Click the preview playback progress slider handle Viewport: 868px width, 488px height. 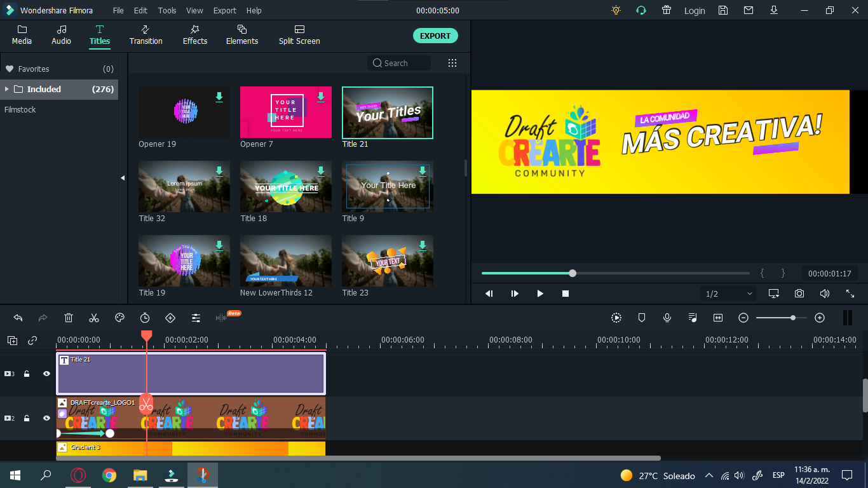[573, 273]
